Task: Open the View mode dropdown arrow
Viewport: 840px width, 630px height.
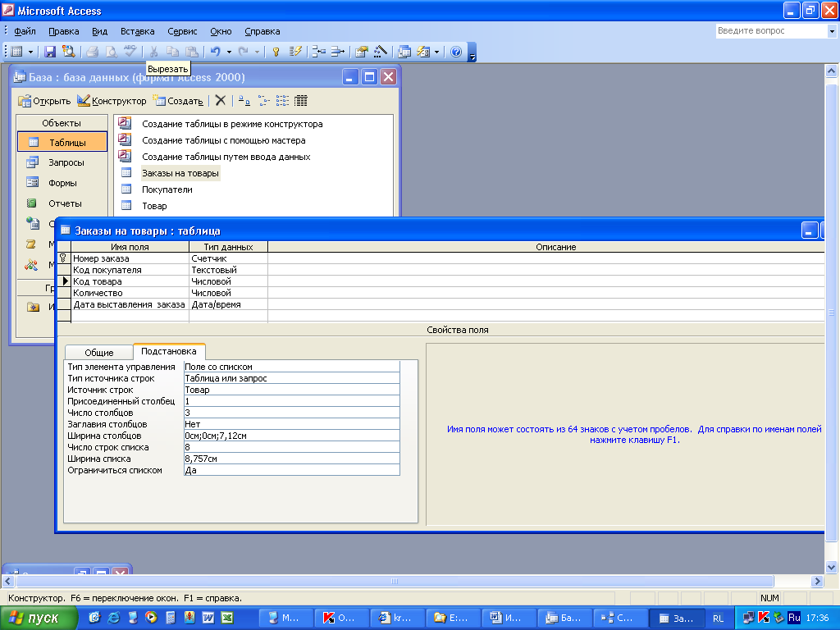Action: pyautogui.click(x=30, y=52)
